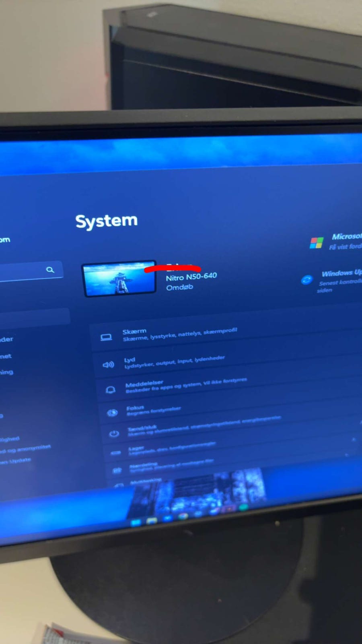Open the Nærdeling row title
This screenshot has height=644, width=362.
tap(144, 465)
